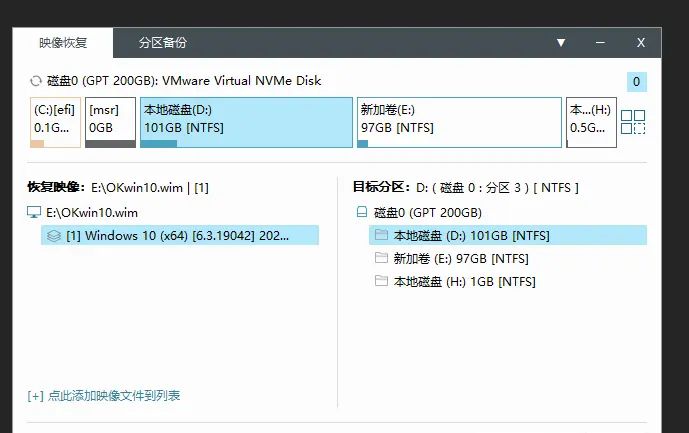
Task: Choose 新加卷 (E:) 97GB [NTFS] as target
Action: pos(461,258)
